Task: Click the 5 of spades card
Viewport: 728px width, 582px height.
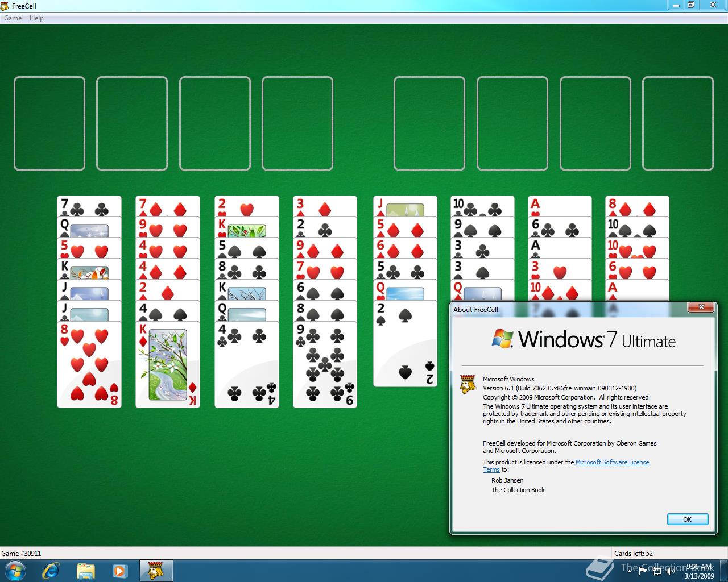Action: (x=247, y=248)
